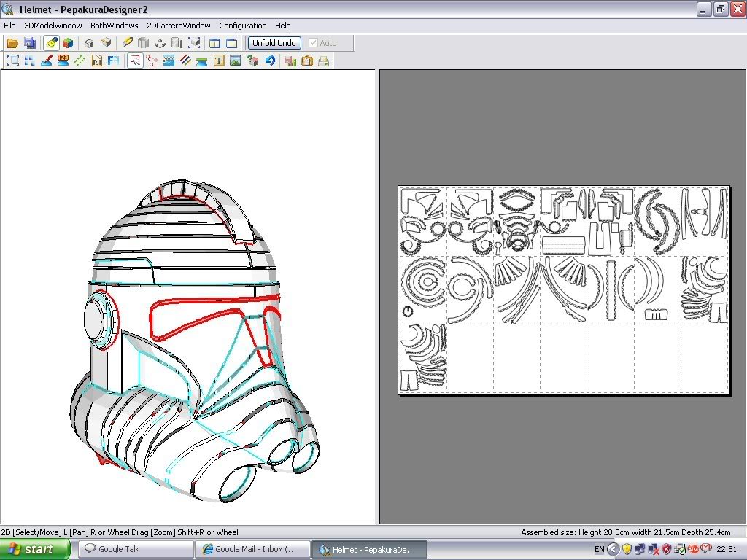Click the red floppy export icon
This screenshot has width=747, height=560.
coord(290,61)
